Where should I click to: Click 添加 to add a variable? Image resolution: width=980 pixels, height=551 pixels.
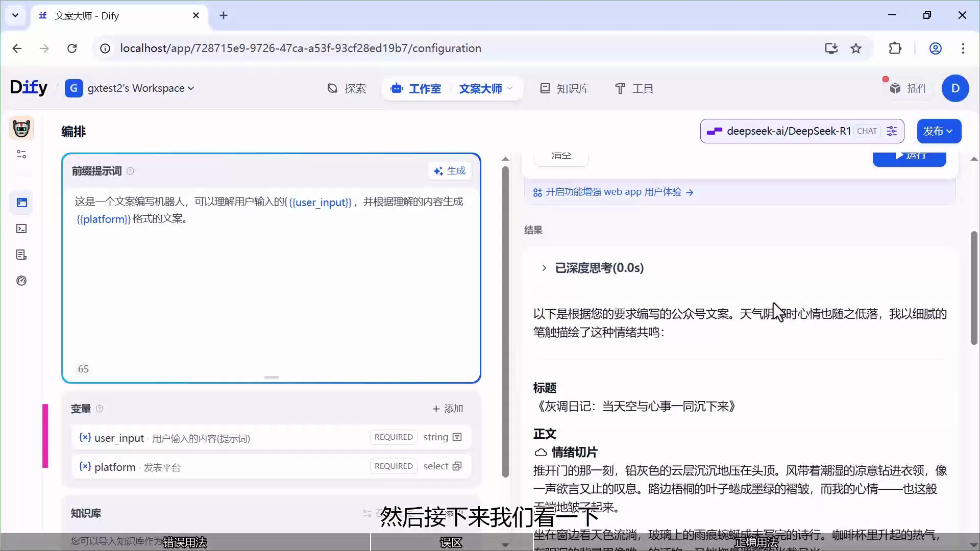pyautogui.click(x=448, y=409)
